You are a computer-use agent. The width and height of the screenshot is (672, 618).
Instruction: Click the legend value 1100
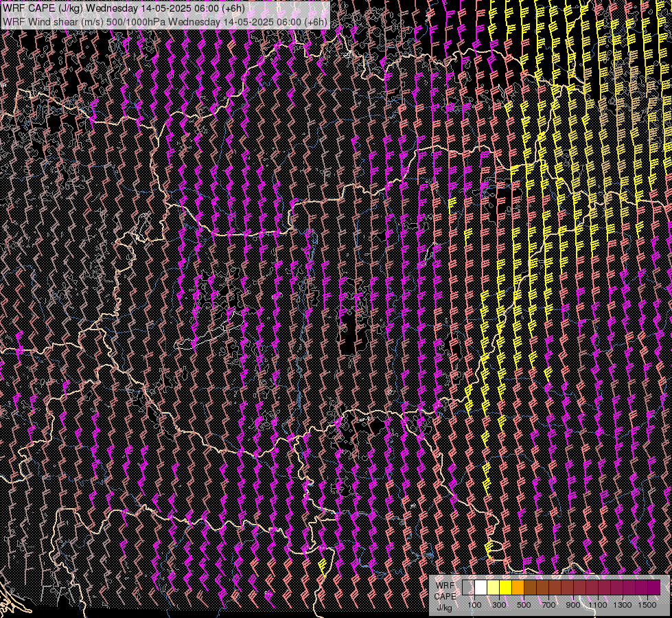tap(598, 605)
